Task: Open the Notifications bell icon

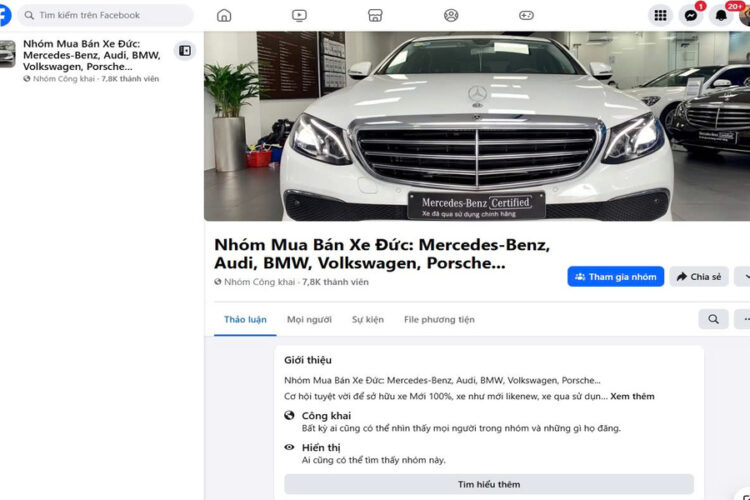Action: [x=721, y=15]
